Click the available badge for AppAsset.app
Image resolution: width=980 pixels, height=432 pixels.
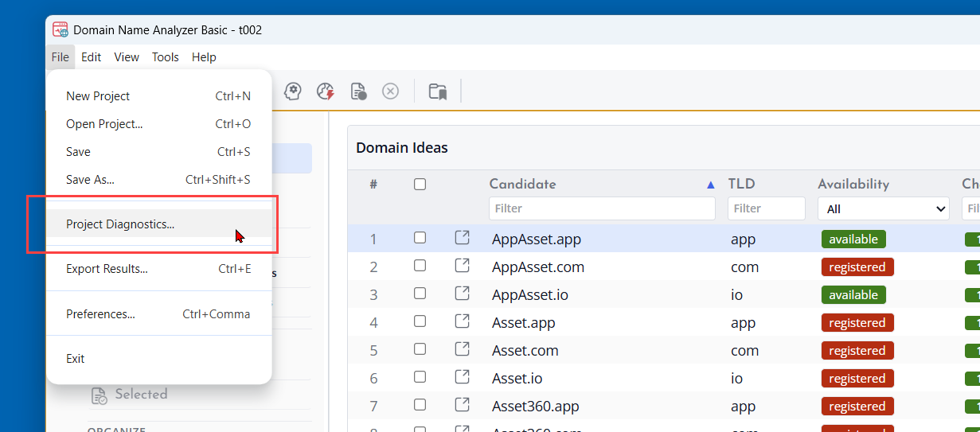click(853, 239)
